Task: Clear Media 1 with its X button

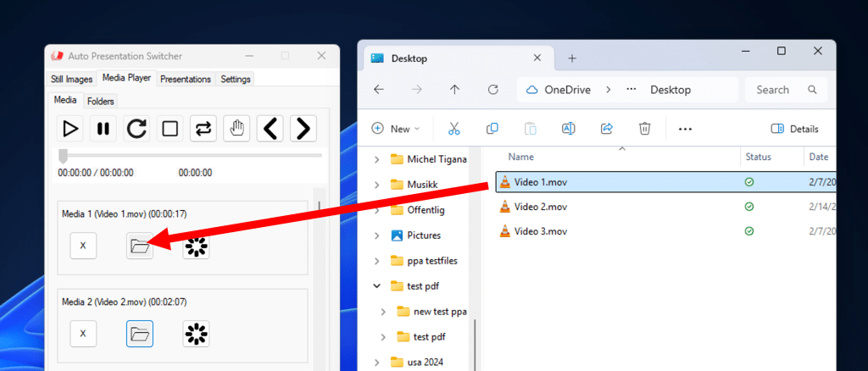Action: click(83, 246)
